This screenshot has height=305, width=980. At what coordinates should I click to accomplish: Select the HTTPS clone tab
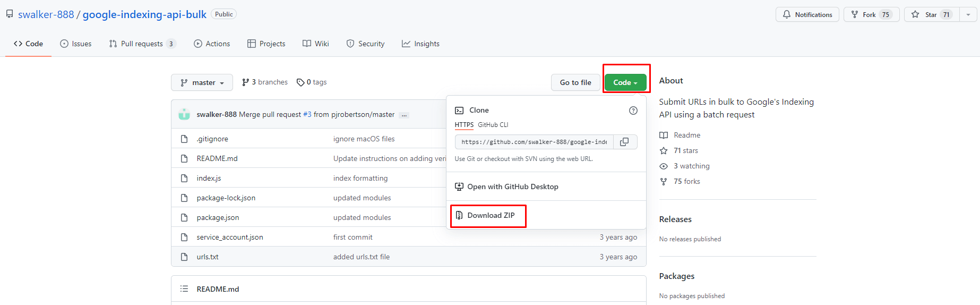[464, 125]
